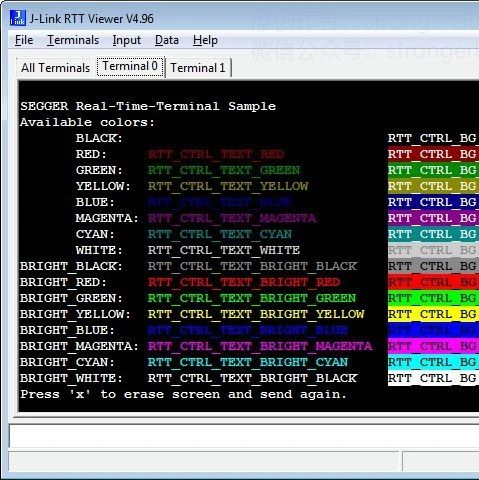Click the 'RTT_CTRL_TEXT_BRIGHT_GREEN' text
Screen dimensions: 479x480
pyautogui.click(x=252, y=298)
